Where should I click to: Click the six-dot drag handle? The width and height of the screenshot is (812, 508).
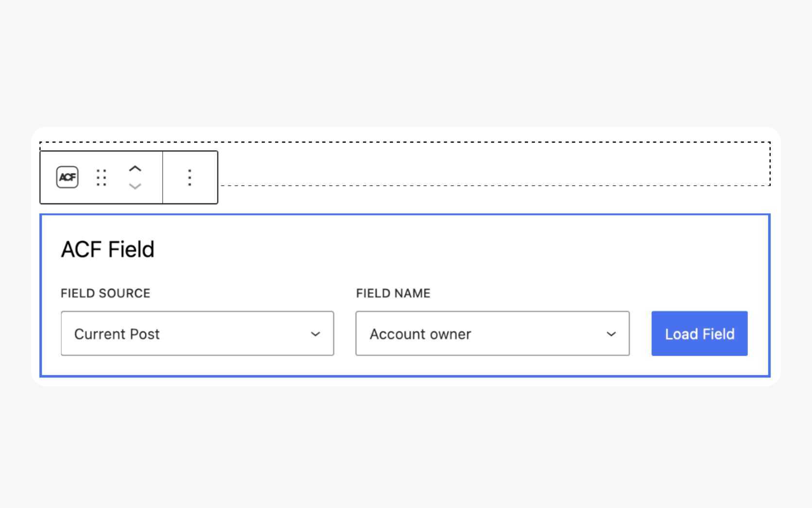(x=101, y=177)
